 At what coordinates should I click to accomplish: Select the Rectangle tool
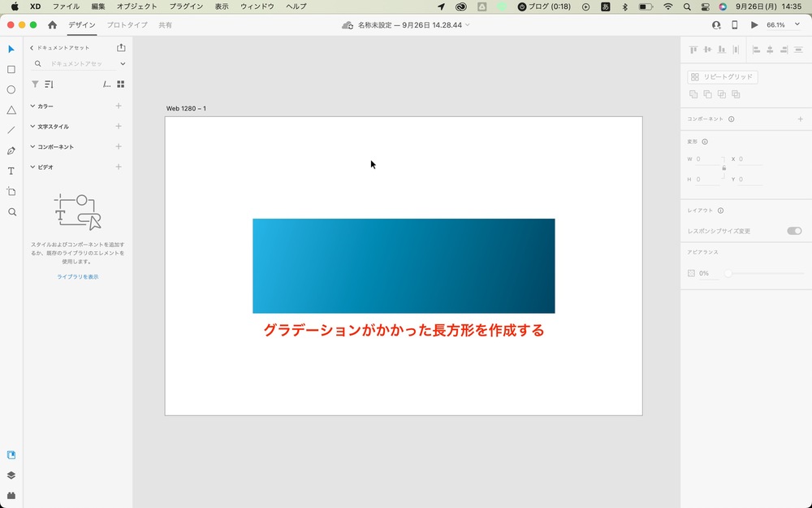tap(11, 69)
